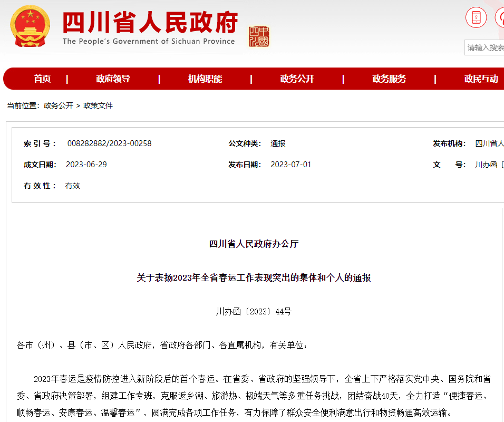Image resolution: width=504 pixels, height=422 pixels.
Task: Navigate to 政民互动 section
Action: tap(481, 79)
